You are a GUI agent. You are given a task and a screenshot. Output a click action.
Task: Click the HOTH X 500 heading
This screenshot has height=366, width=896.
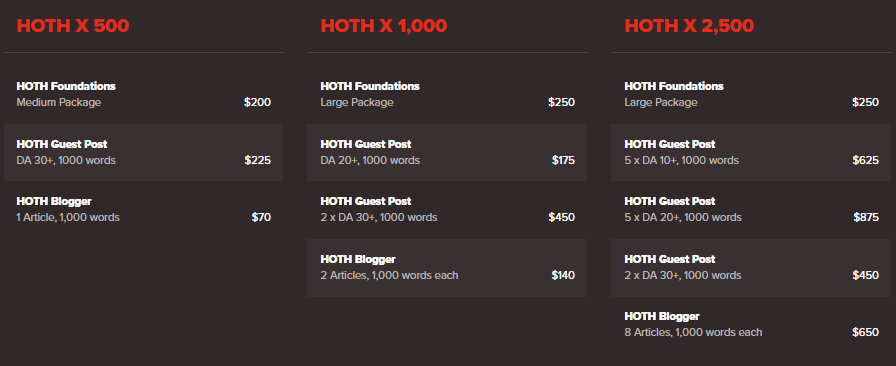pyautogui.click(x=73, y=26)
